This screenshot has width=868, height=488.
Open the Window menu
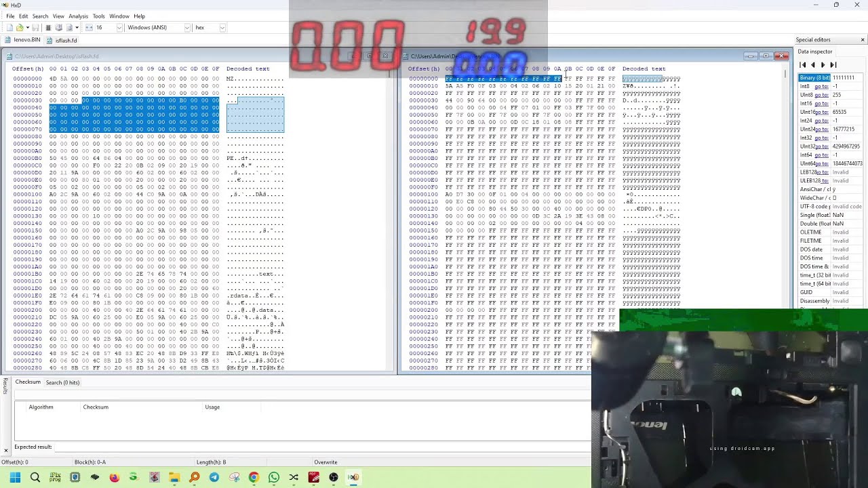click(119, 16)
